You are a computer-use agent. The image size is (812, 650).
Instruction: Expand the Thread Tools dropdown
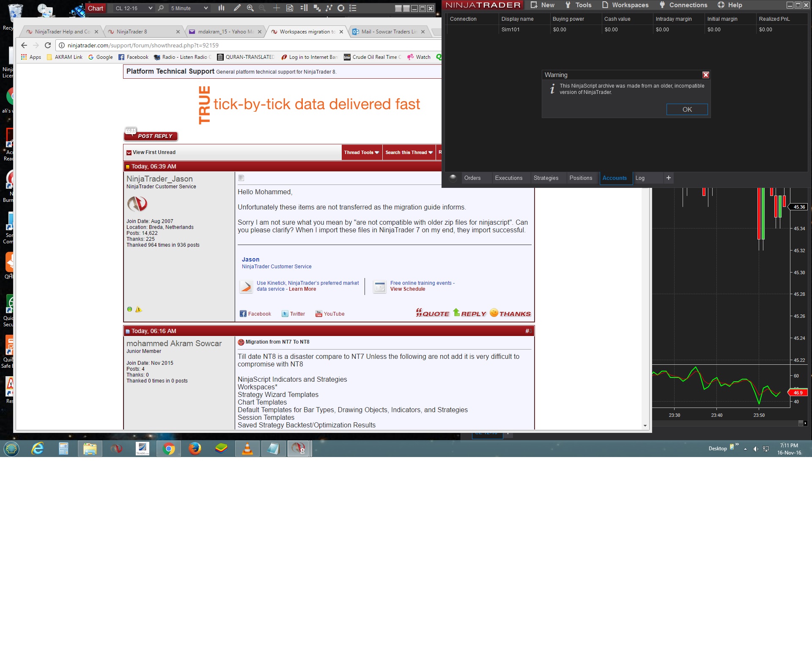click(x=361, y=153)
